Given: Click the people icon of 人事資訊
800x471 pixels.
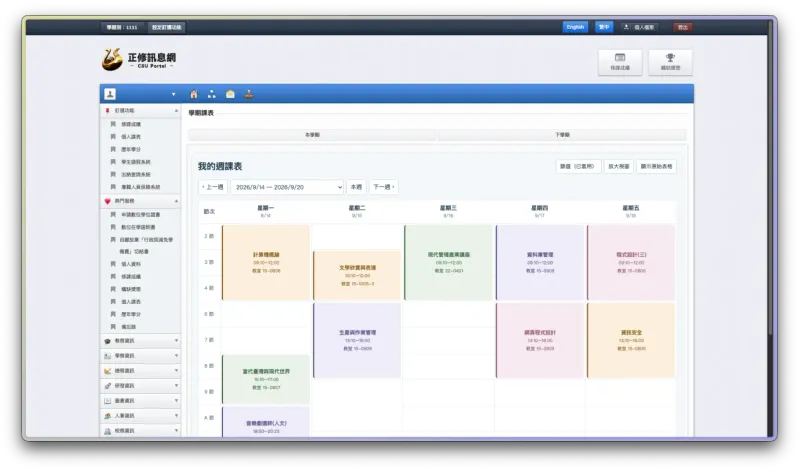Looking at the screenshot, I should tap(107, 416).
